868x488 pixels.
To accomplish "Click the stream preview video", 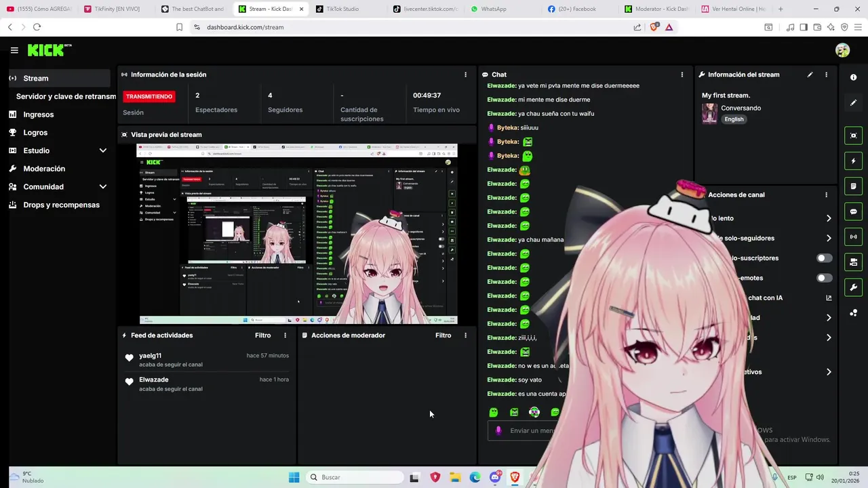I will point(297,234).
